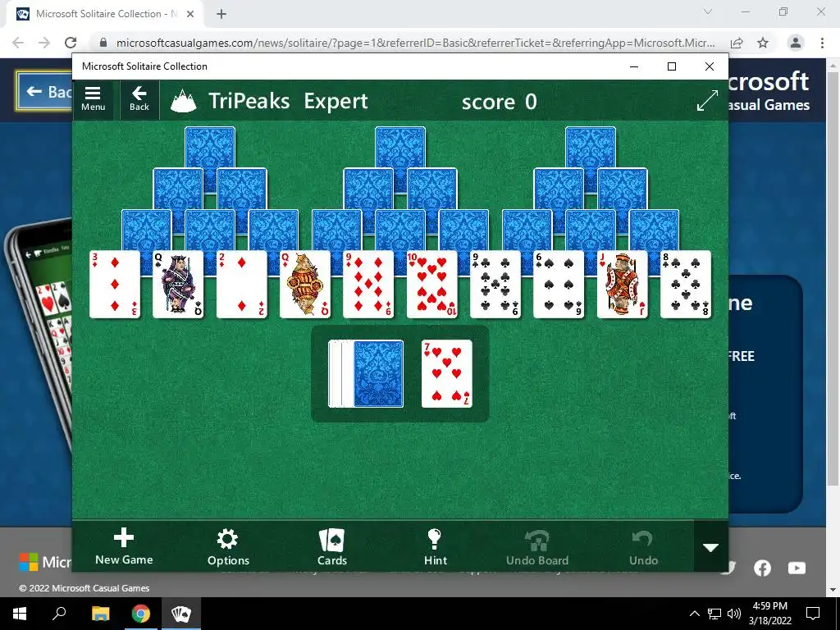Click the greyed Undo button
The image size is (840, 630).
[643, 546]
